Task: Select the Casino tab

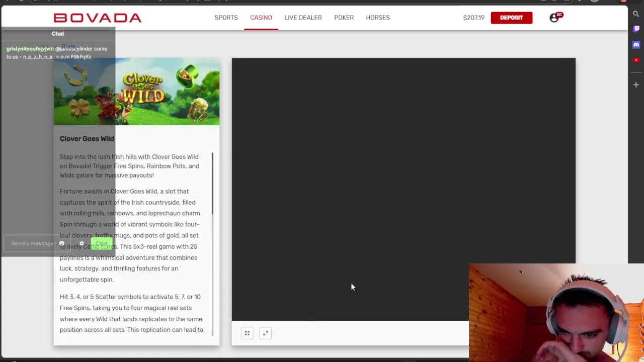Action: (261, 18)
